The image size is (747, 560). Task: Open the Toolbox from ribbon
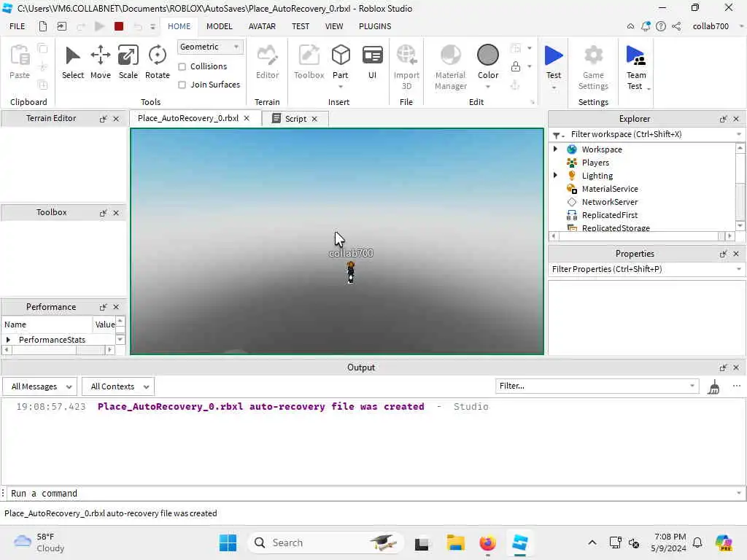click(x=309, y=62)
